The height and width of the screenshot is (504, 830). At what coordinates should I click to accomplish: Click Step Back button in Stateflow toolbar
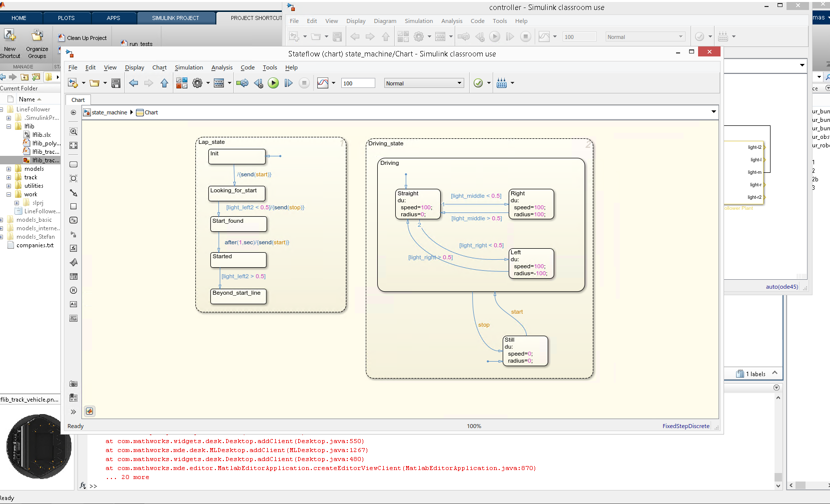tap(258, 83)
